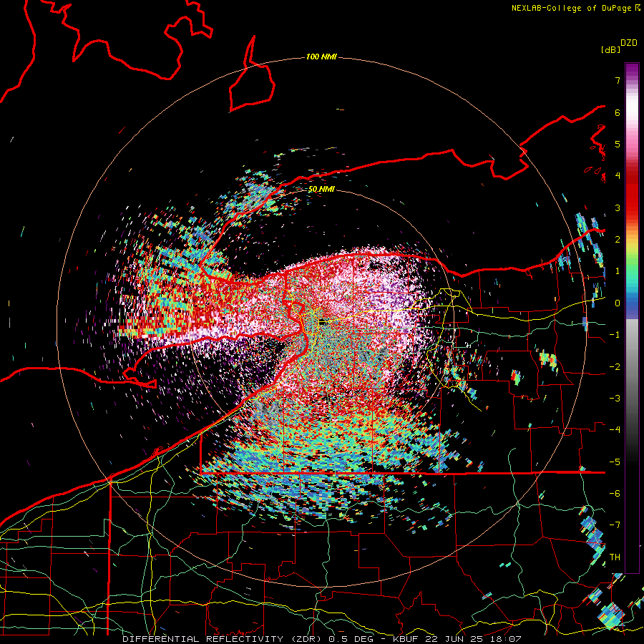Click the -3 value on the color scale
The width and height of the screenshot is (644, 644).
(615, 399)
